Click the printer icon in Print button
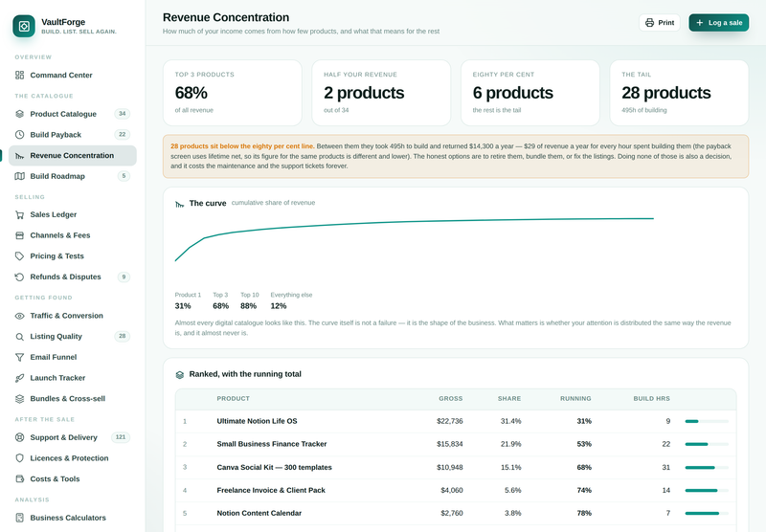The image size is (766, 532). (x=649, y=22)
